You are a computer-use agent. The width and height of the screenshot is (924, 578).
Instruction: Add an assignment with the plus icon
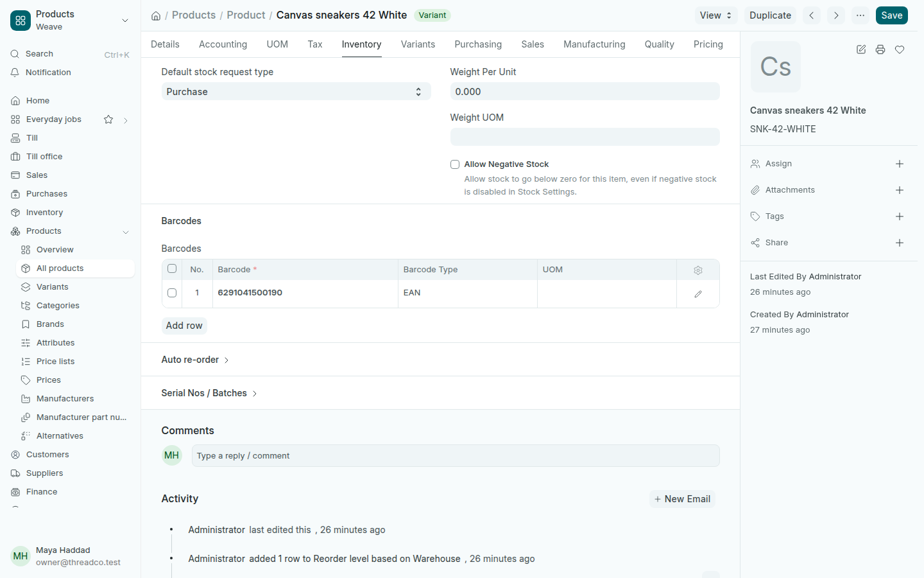[x=900, y=164]
